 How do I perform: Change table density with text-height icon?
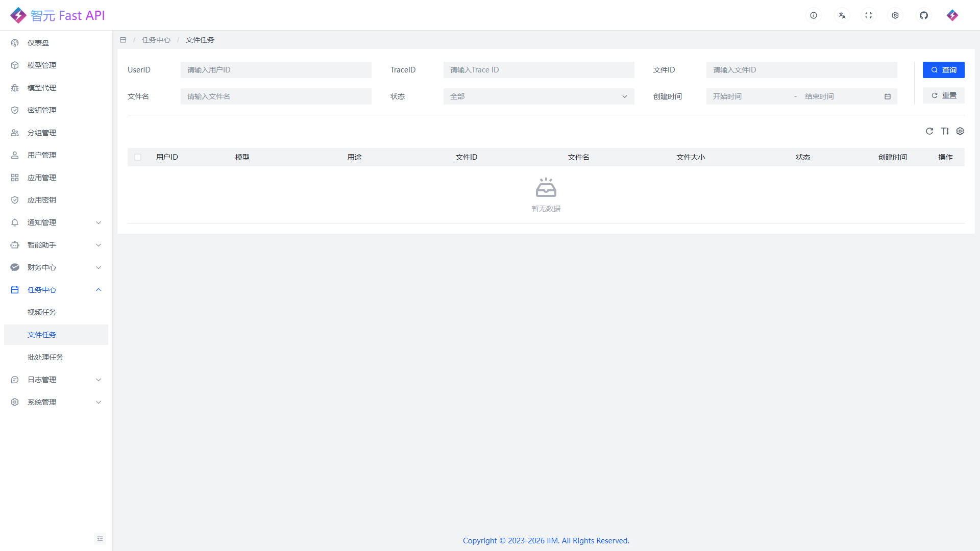945,131
